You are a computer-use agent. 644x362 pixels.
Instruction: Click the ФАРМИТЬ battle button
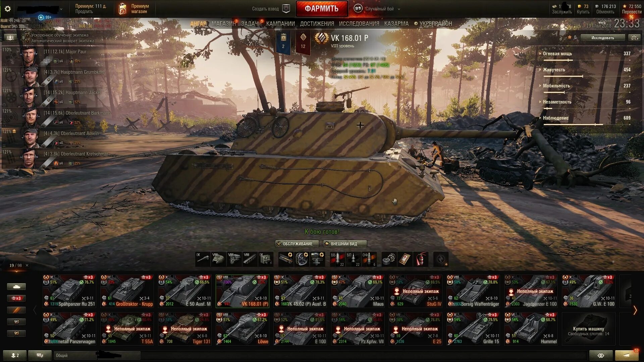pos(322,9)
